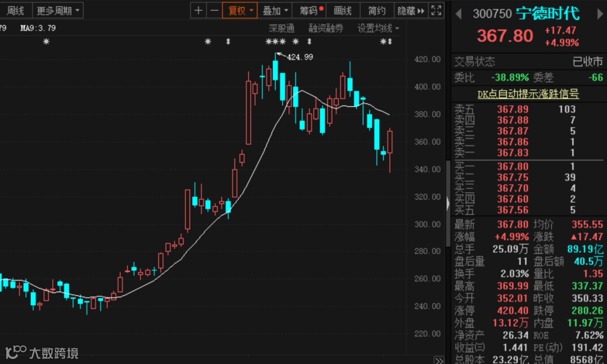The height and width of the screenshot is (364, 607).
Task: Click the 420.00 price axis label
Action: [427, 59]
